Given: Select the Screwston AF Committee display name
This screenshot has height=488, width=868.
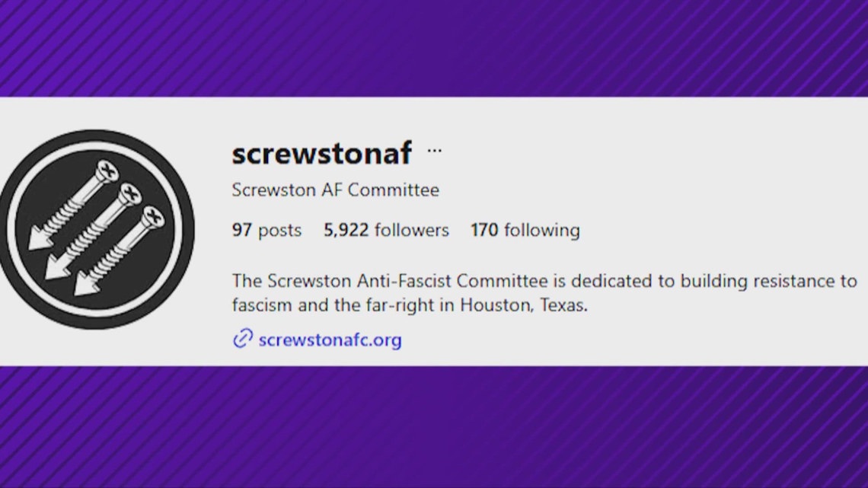Looking at the screenshot, I should click(335, 190).
